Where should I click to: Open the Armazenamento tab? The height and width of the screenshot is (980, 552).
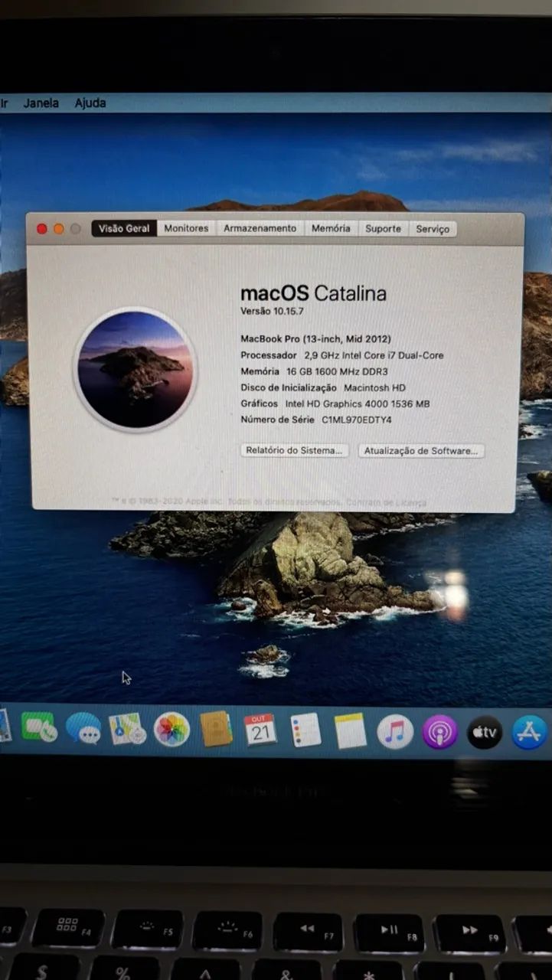[260, 228]
